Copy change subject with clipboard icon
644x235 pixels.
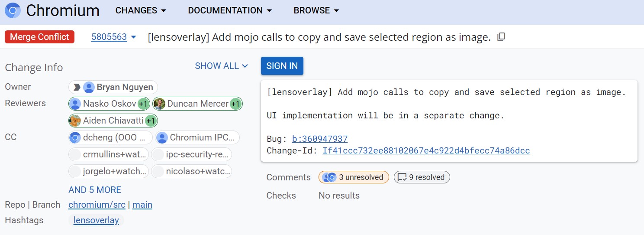pyautogui.click(x=501, y=37)
